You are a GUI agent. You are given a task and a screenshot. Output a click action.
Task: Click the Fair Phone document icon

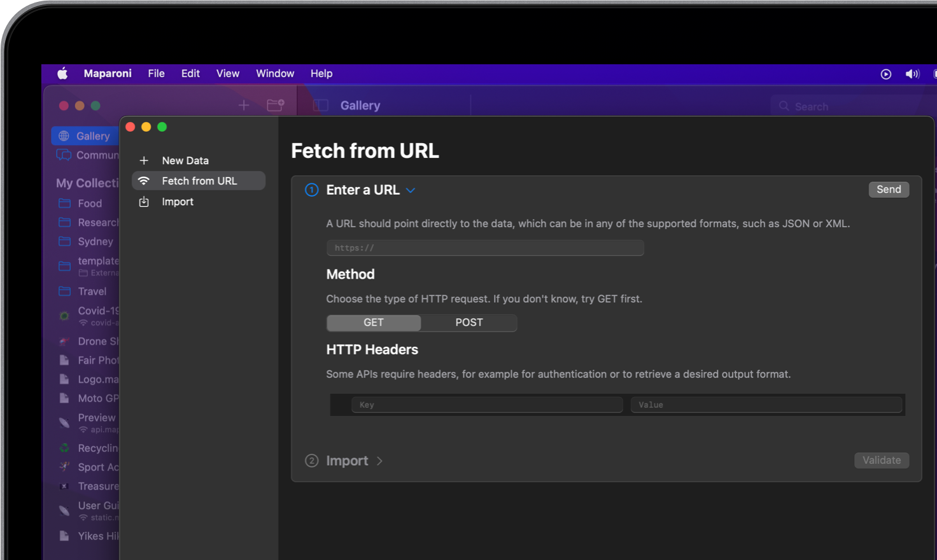(64, 360)
